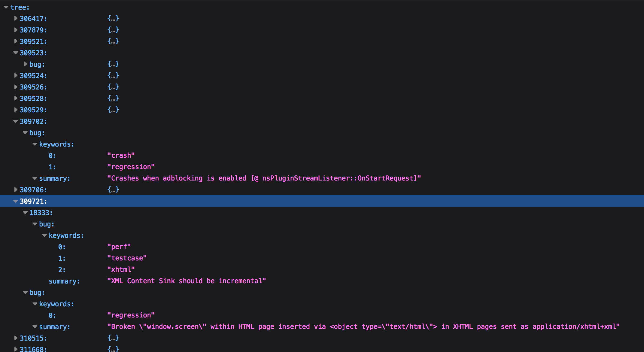Image resolution: width=644 pixels, height=352 pixels.
Task: Expand the bug entry under 309523
Action: pos(25,64)
